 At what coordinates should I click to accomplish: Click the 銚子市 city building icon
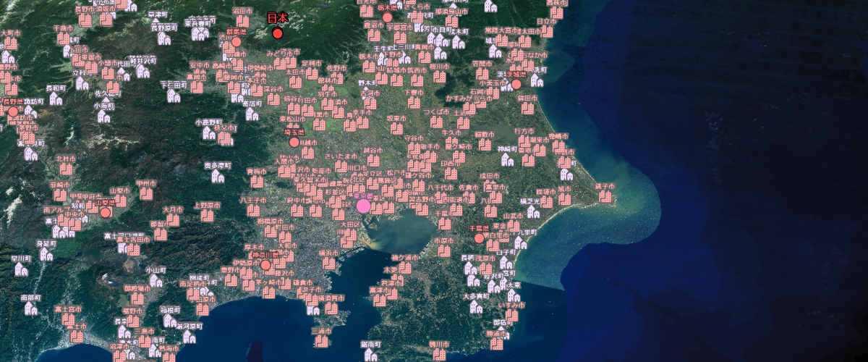[x=605, y=198]
